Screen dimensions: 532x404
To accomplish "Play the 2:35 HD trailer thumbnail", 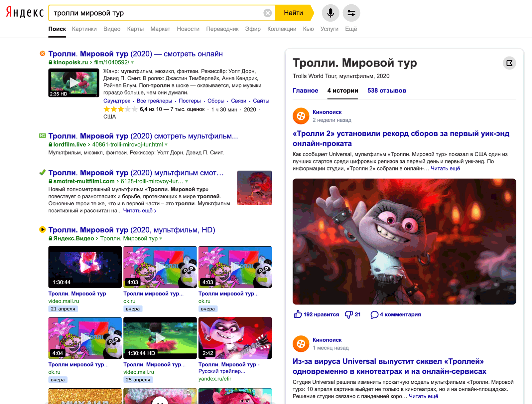I will click(x=74, y=83).
